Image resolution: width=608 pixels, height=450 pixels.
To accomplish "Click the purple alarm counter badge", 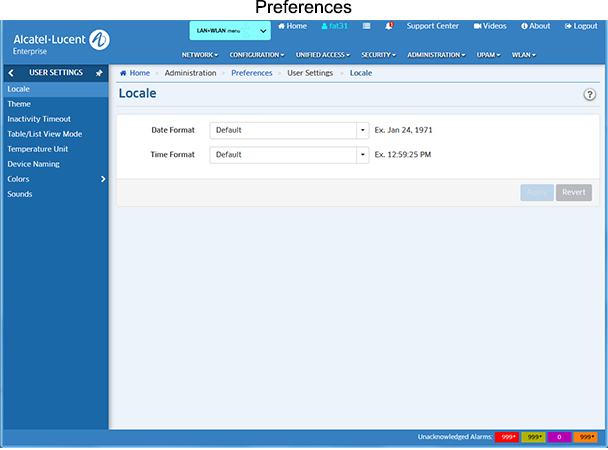I will [559, 438].
